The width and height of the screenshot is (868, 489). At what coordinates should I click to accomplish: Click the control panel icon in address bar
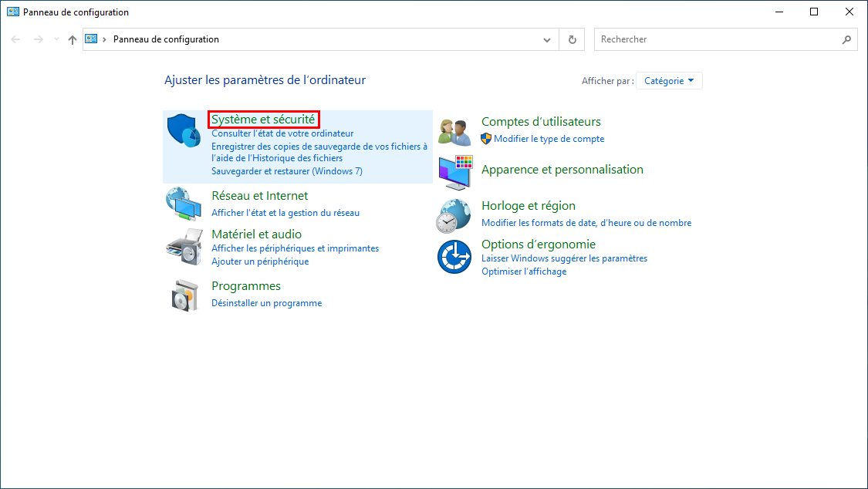tap(91, 39)
